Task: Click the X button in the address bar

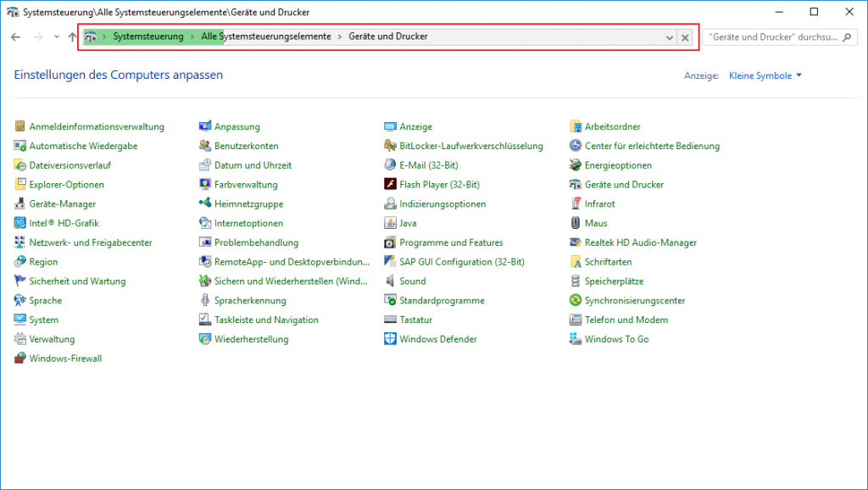Action: click(685, 37)
